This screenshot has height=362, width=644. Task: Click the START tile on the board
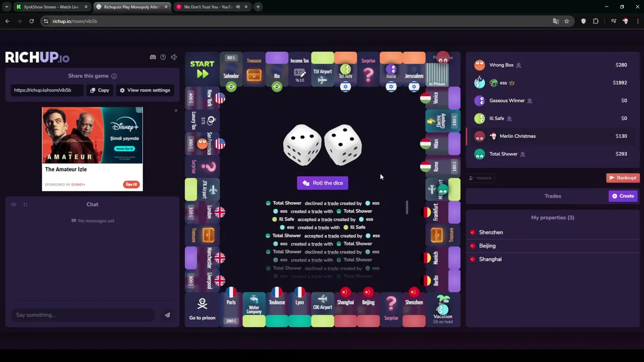click(x=202, y=69)
